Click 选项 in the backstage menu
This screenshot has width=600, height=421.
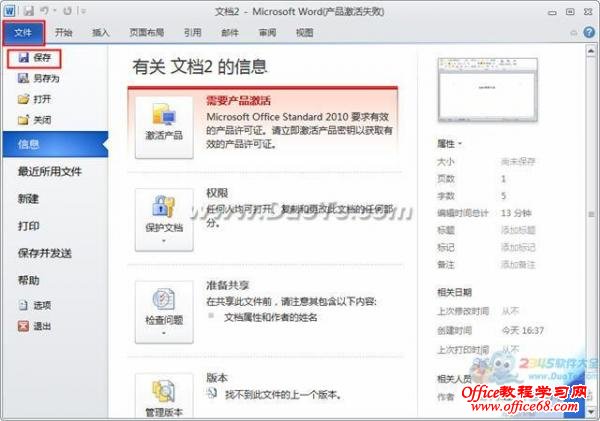tap(34, 305)
